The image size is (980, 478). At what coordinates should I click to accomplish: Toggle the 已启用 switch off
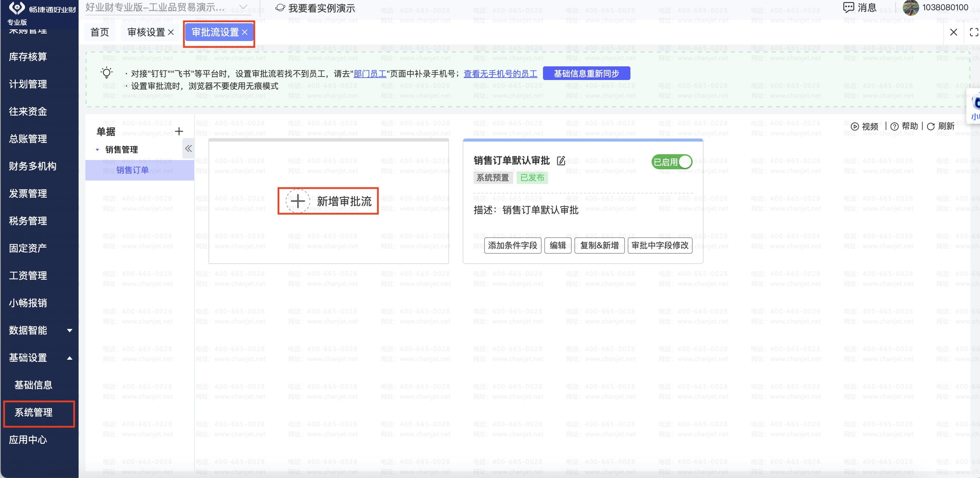pos(671,162)
